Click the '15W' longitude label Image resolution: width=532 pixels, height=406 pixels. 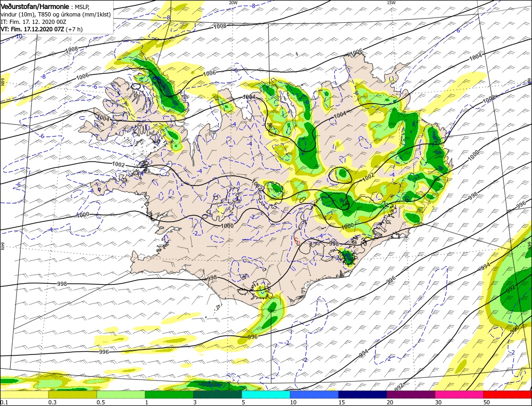click(391, 2)
